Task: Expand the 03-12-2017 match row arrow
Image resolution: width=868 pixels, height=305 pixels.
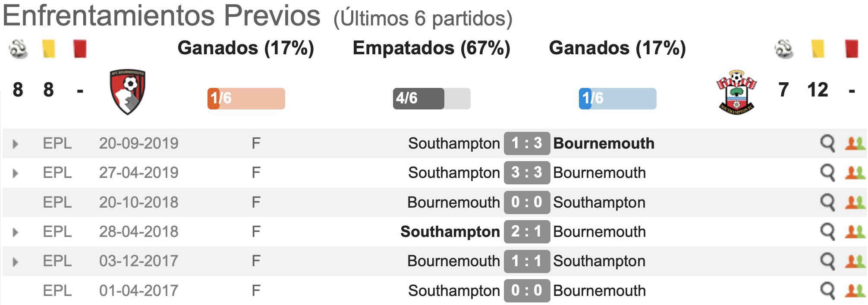Action: pos(16,262)
